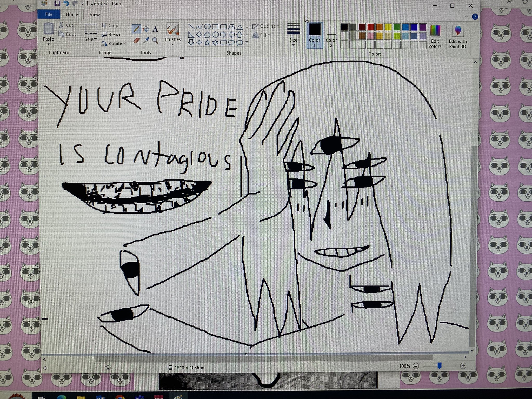The height and width of the screenshot is (399, 532).
Task: Choose the Text tool
Action: pyautogui.click(x=155, y=29)
